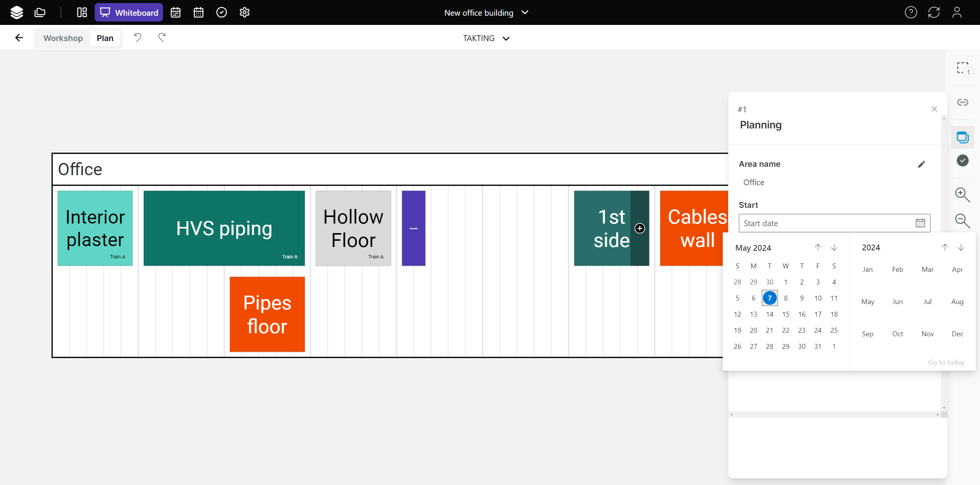The height and width of the screenshot is (485, 980).
Task: Go to next month with down arrow
Action: click(x=834, y=248)
